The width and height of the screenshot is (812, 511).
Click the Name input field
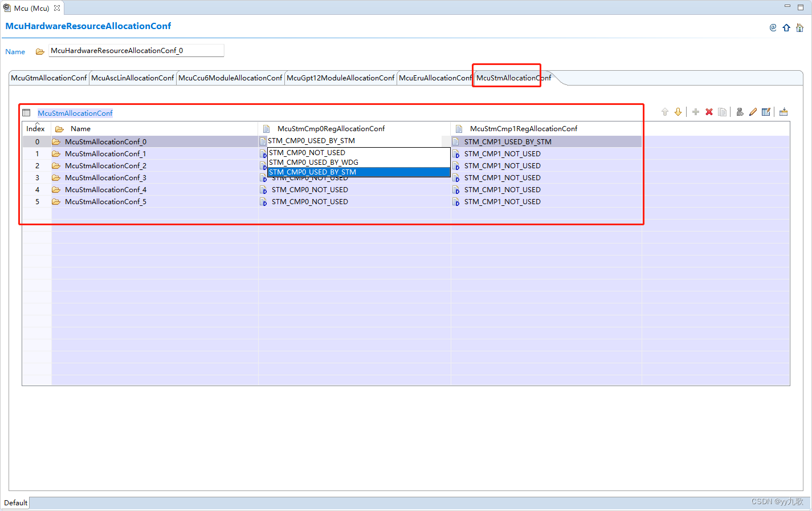pyautogui.click(x=136, y=51)
